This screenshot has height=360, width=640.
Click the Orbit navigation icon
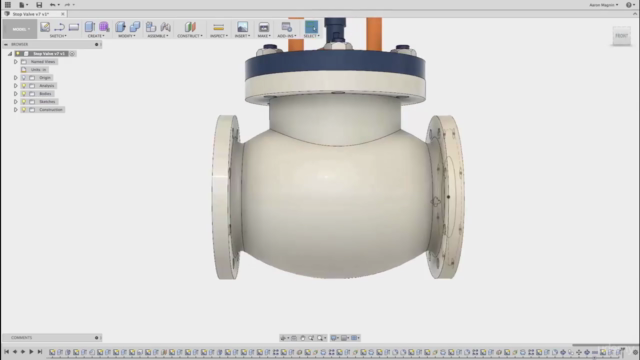283,338
